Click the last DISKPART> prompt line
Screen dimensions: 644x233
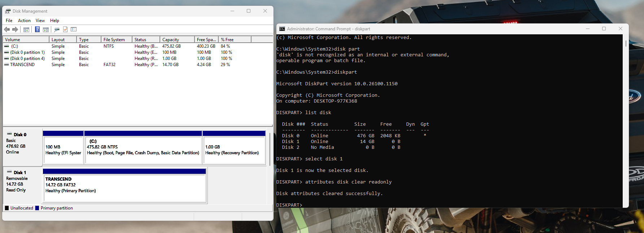click(289, 205)
